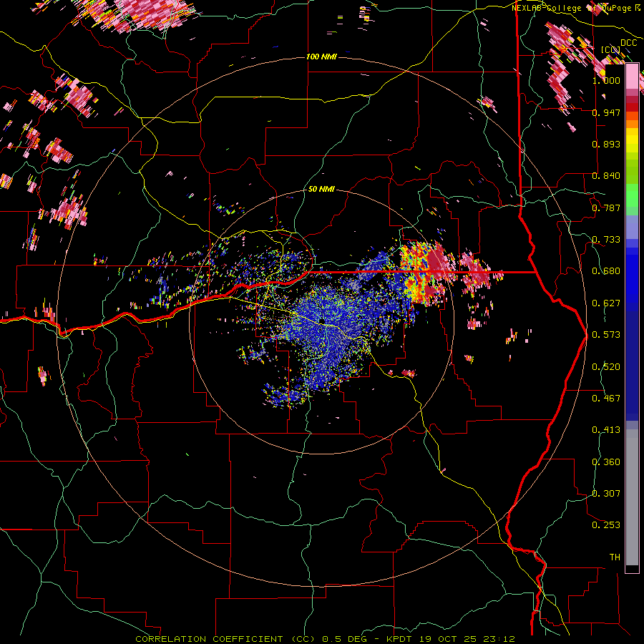Click the periwinkle segment near 0.733
Viewport: 644px width, 644px height.
pyautogui.click(x=632, y=228)
